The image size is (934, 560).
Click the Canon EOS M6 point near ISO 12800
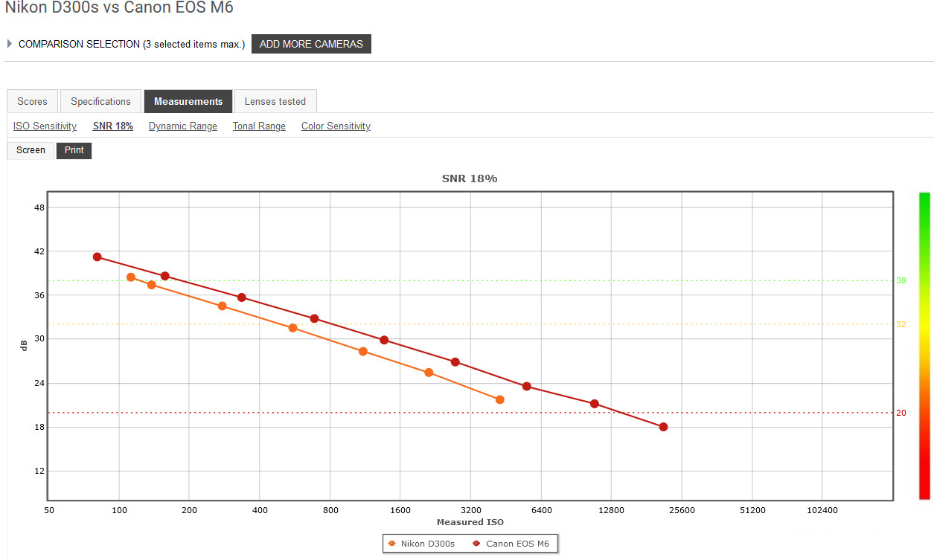point(595,404)
